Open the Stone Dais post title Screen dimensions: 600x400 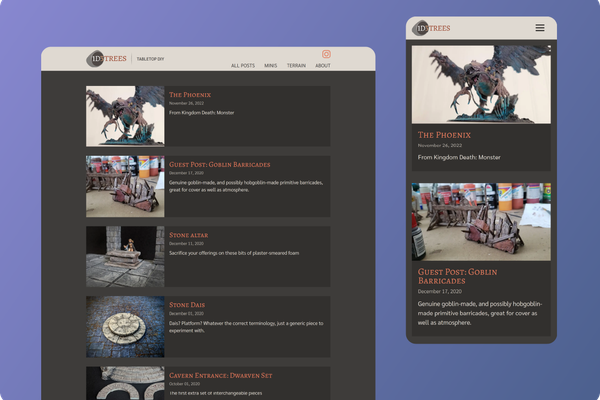click(x=187, y=305)
